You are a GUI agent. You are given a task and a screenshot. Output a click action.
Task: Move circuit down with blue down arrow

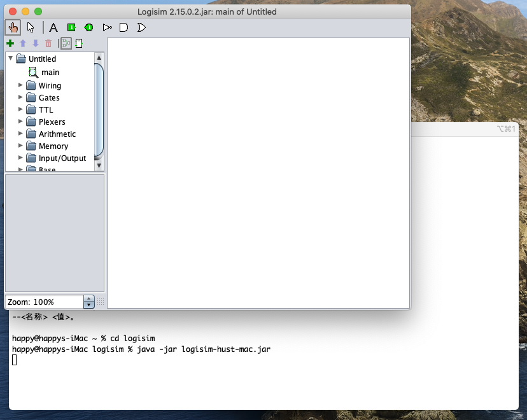35,43
